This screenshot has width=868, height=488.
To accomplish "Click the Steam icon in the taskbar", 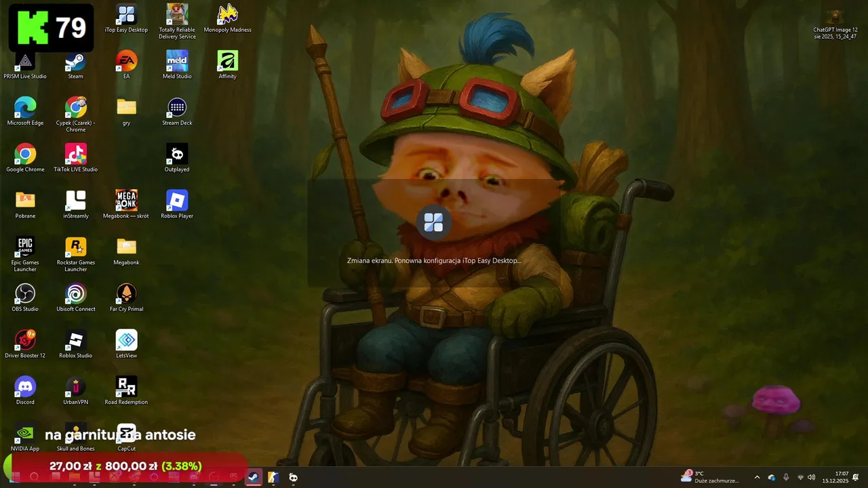I will 252,477.
